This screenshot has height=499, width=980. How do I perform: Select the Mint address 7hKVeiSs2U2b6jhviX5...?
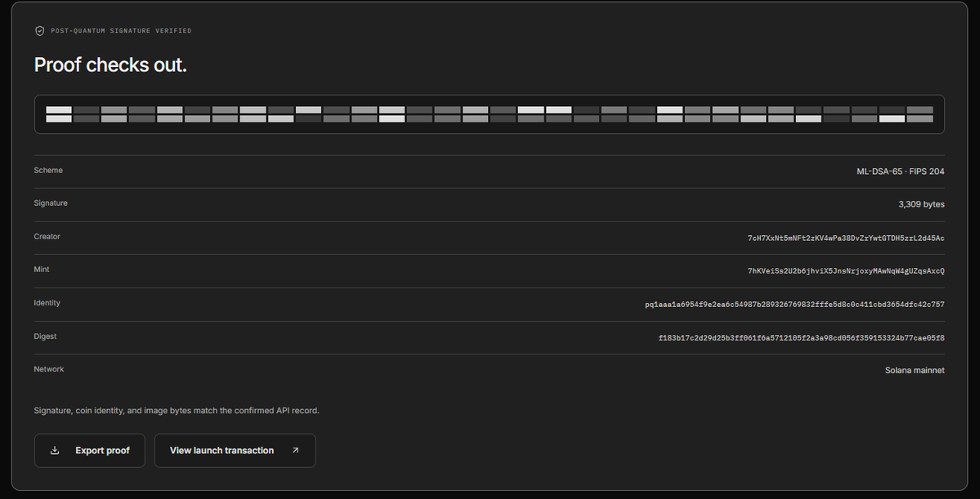point(846,271)
